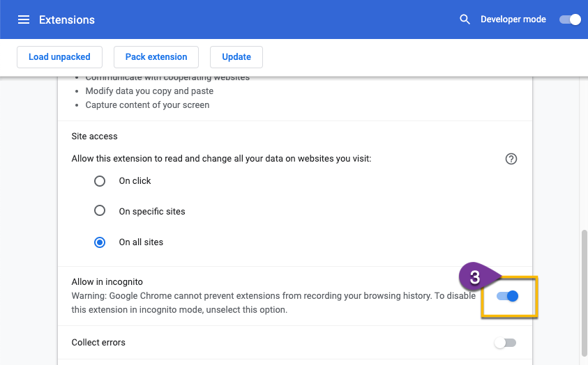Click the Site access heading
The height and width of the screenshot is (365, 588).
(94, 137)
